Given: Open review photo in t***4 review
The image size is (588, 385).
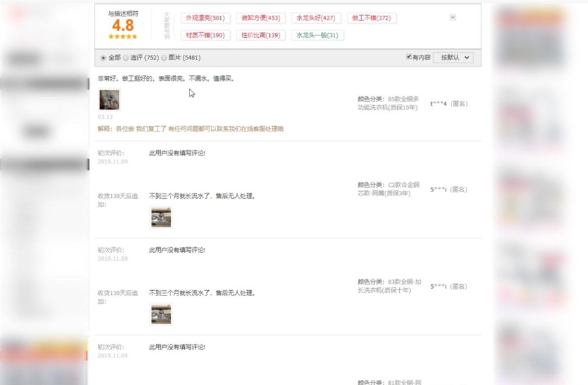Looking at the screenshot, I should (110, 100).
